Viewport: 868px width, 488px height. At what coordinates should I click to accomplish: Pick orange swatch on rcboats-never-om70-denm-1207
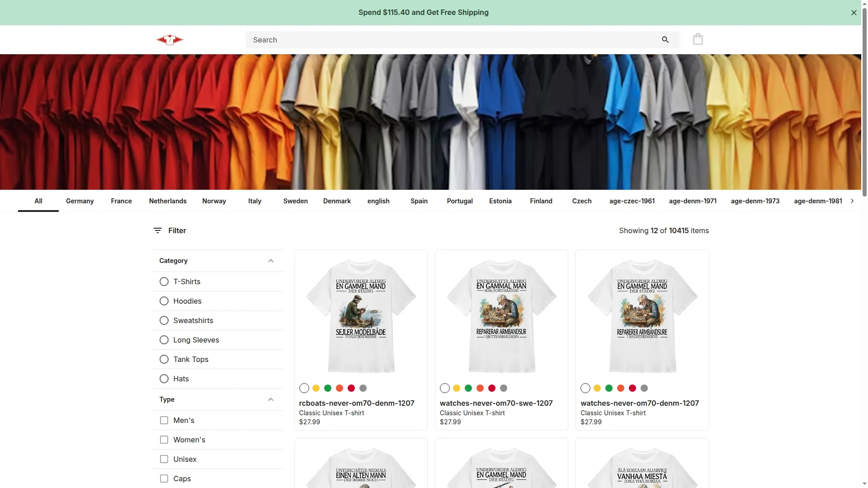pyautogui.click(x=340, y=388)
